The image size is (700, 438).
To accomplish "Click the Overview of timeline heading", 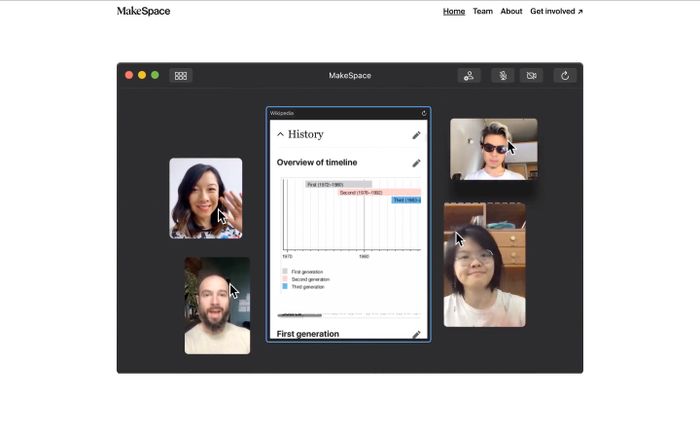I will 317,163.
